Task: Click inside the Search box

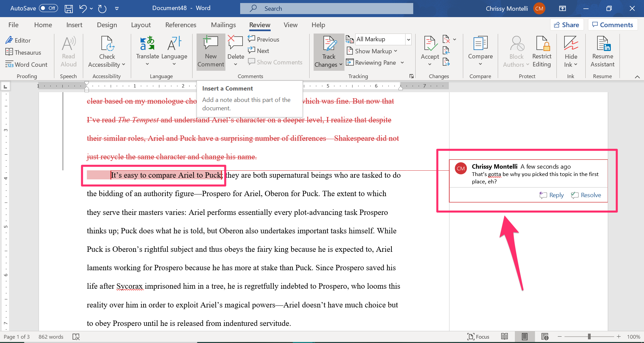Action: [325, 8]
